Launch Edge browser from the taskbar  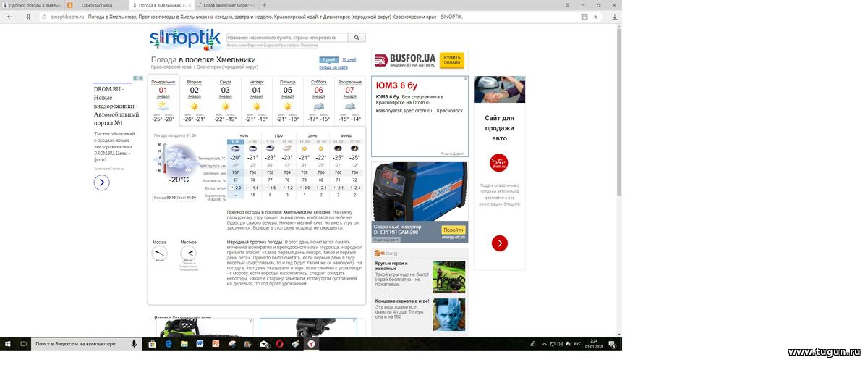[x=169, y=344]
